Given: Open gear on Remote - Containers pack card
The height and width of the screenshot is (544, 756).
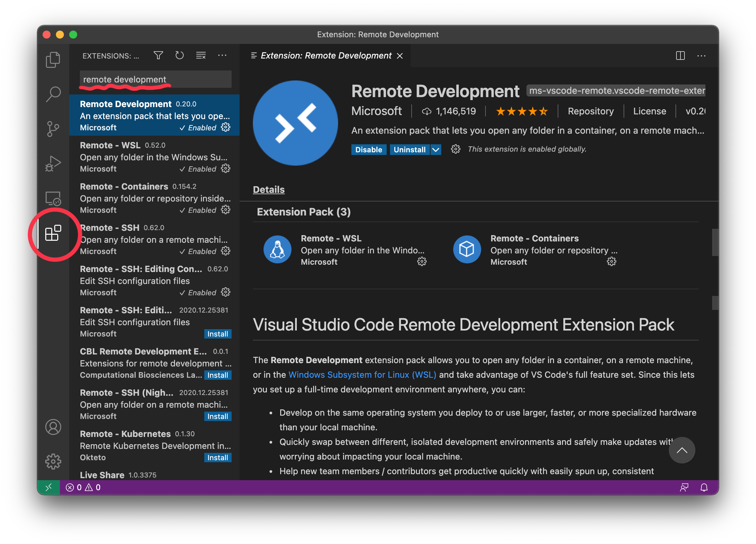Looking at the screenshot, I should point(611,262).
